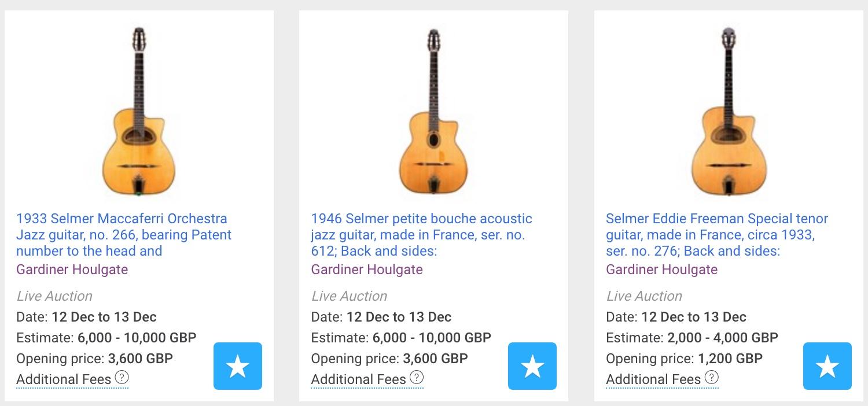Star the 1946 Selmer petite bouche lot
Image resolution: width=868 pixels, height=406 pixels.
point(532,366)
